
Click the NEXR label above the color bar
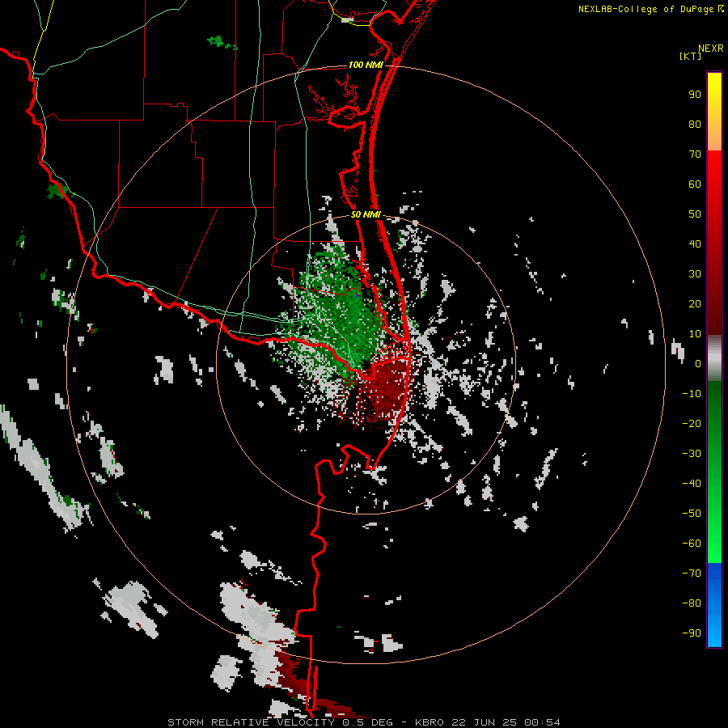tap(711, 49)
